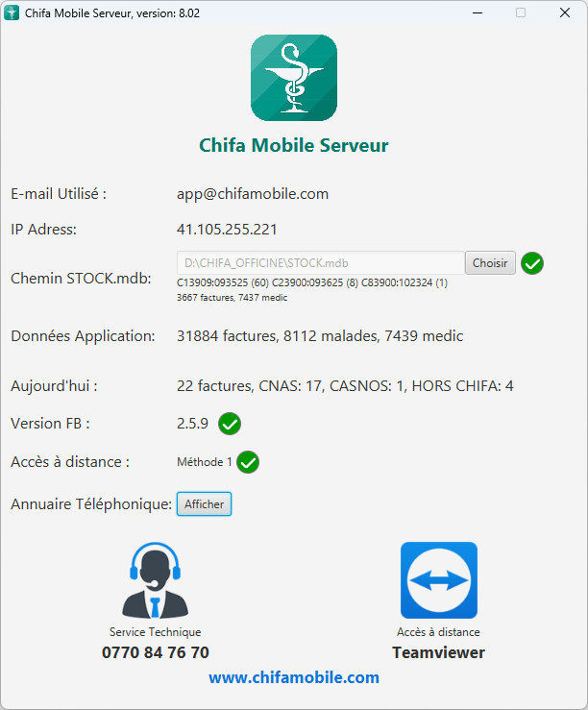The image size is (588, 710).
Task: Click the Chifa Mobile Serveur logo
Action: [294, 78]
